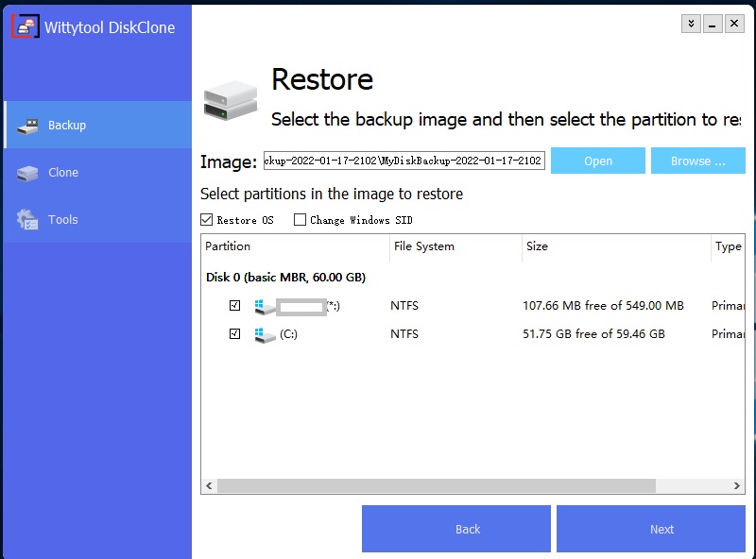This screenshot has height=559, width=756.
Task: Click the Type column header
Action: 728,246
